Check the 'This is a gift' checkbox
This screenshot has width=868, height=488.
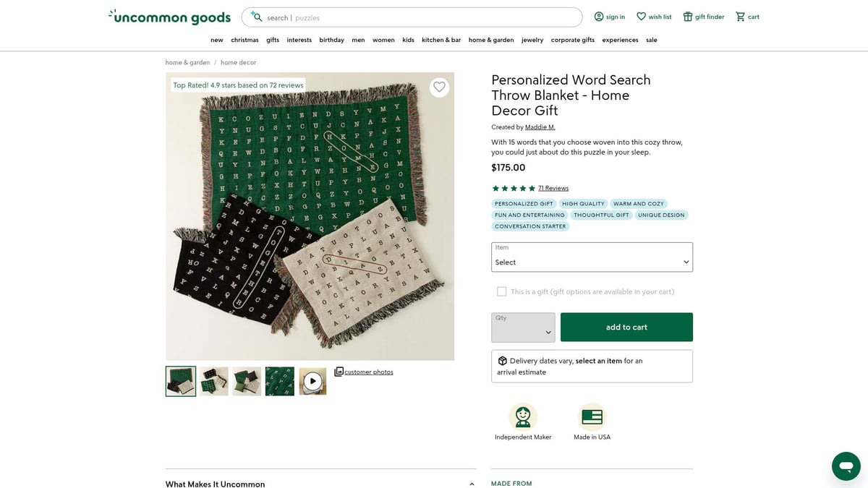click(501, 291)
